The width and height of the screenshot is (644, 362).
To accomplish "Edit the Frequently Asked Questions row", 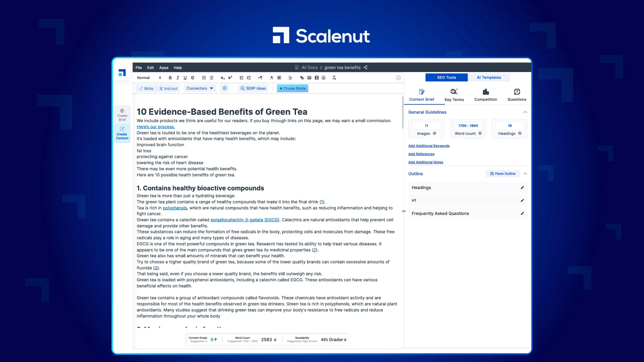I will click(x=522, y=213).
